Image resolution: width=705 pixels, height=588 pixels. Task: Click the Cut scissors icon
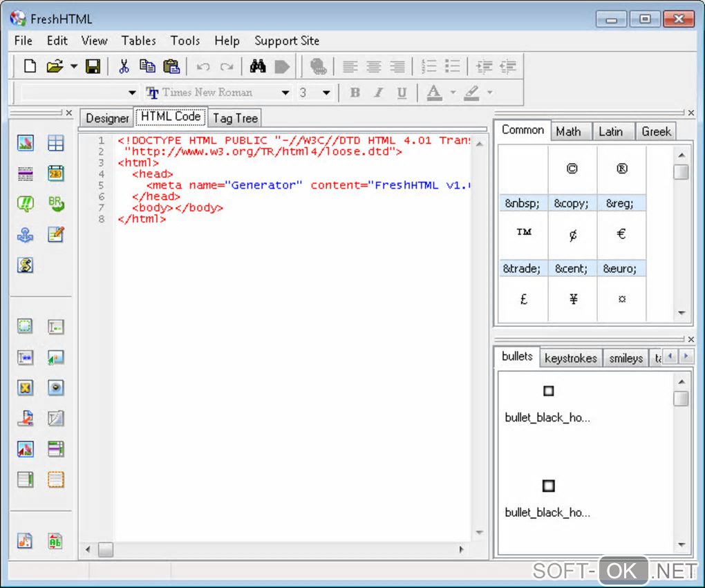[124, 66]
